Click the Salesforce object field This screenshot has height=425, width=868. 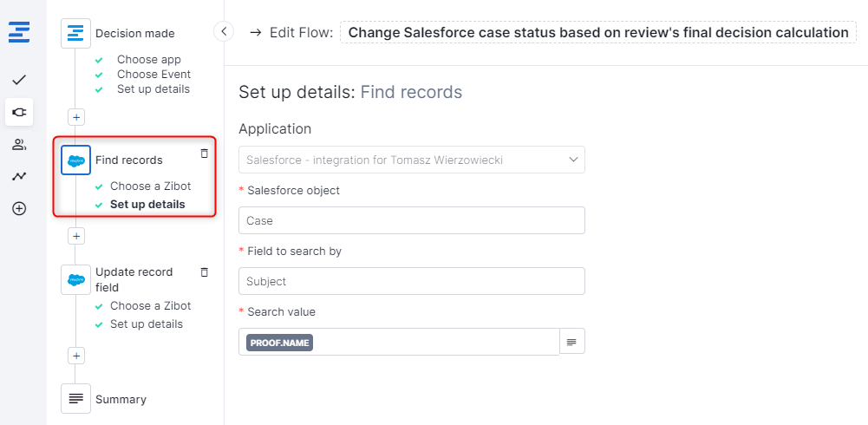click(411, 220)
